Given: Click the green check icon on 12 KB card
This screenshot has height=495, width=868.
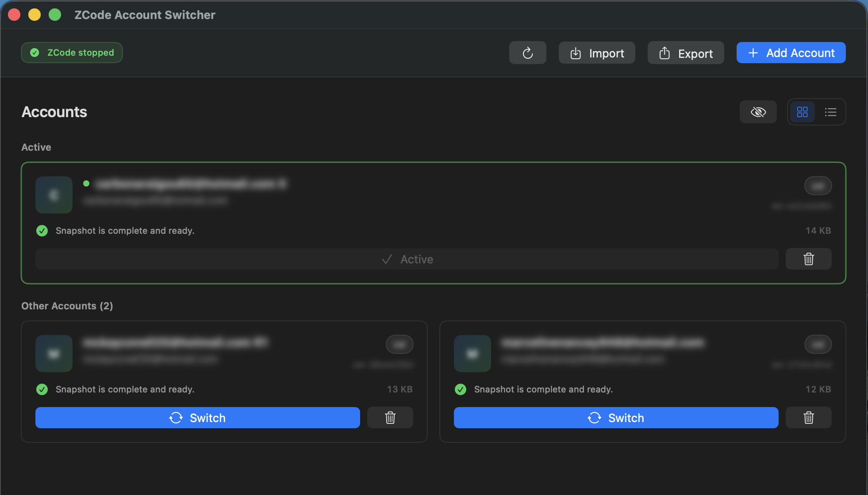Looking at the screenshot, I should pos(461,389).
